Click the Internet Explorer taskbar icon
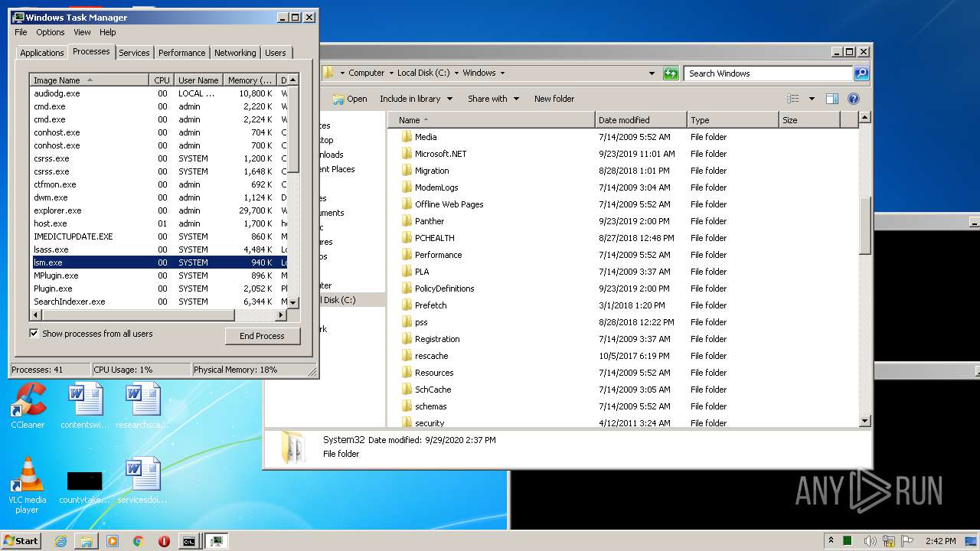Viewport: 980px width, 551px height. 61,541
